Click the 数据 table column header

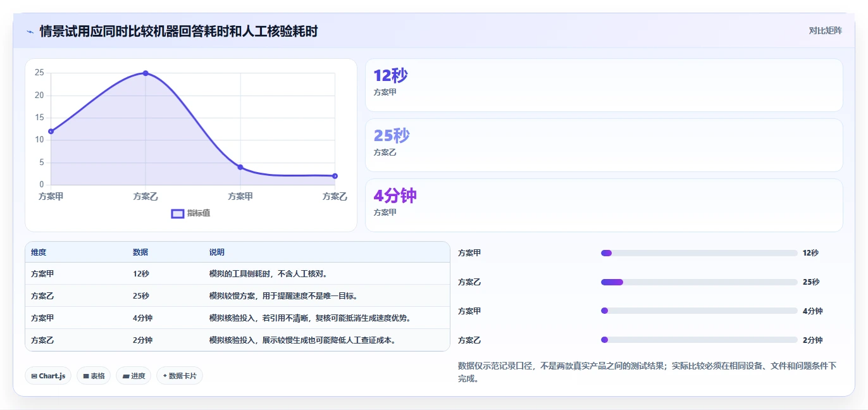pyautogui.click(x=140, y=252)
